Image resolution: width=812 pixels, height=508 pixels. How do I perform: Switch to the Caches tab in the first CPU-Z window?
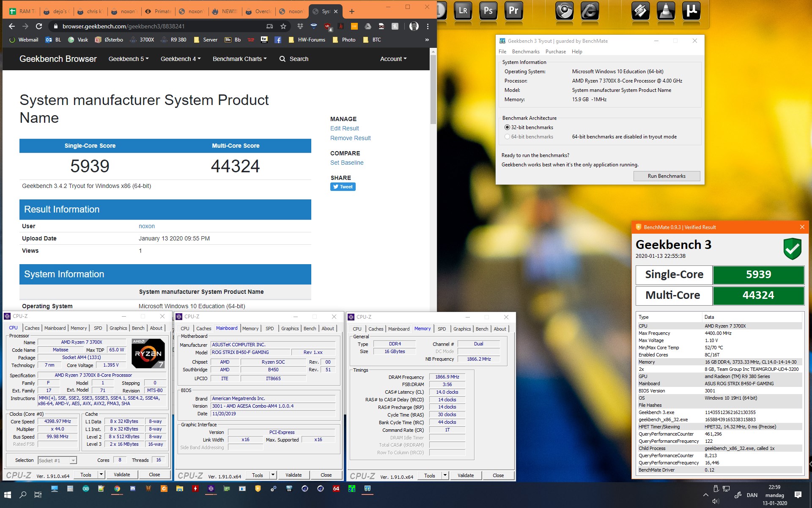[32, 328]
